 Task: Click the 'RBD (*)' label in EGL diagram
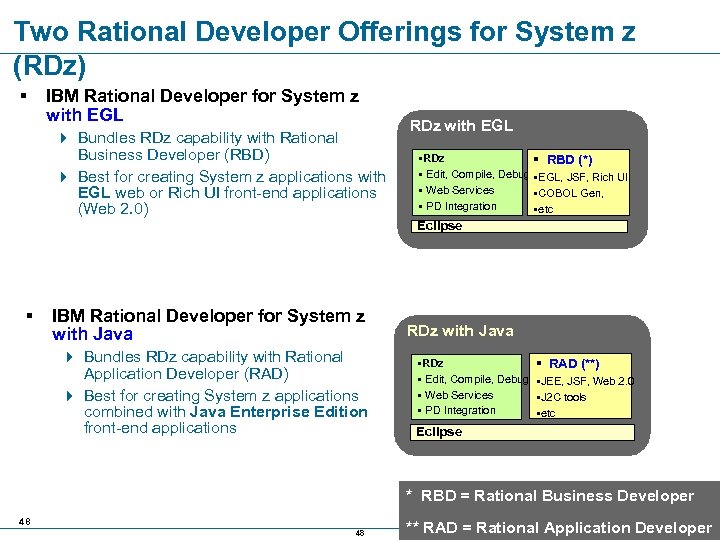(569, 160)
